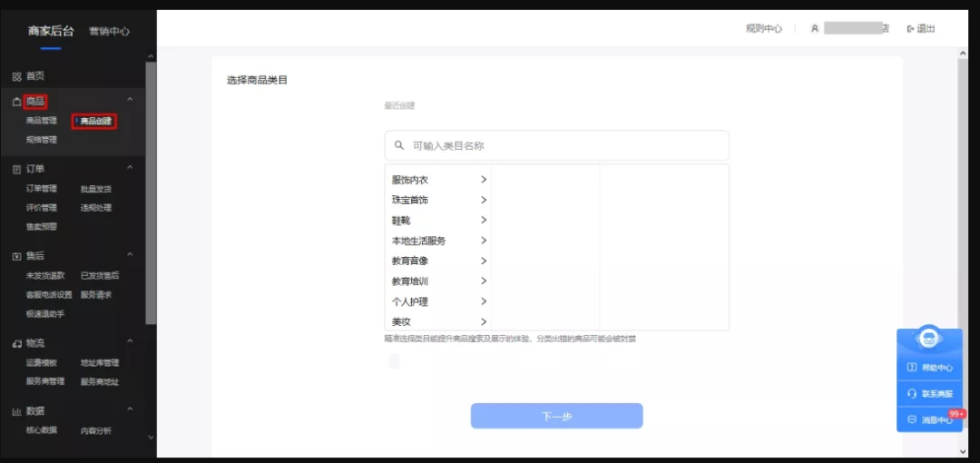Screen dimensions: 980x463
Task: Open 客服电话设置 in the sidebar
Action: click(x=49, y=295)
